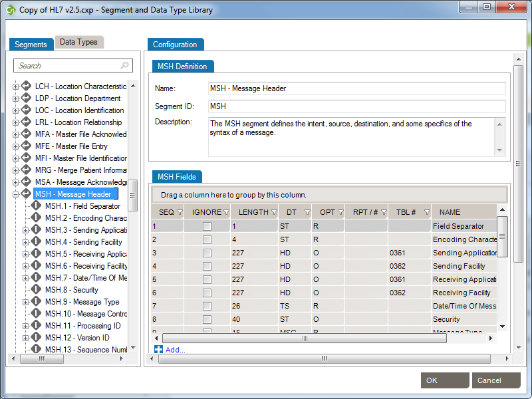Expand the MSA - Message Acknowledgment node
Image resolution: width=532 pixels, height=399 pixels.
tap(15, 182)
